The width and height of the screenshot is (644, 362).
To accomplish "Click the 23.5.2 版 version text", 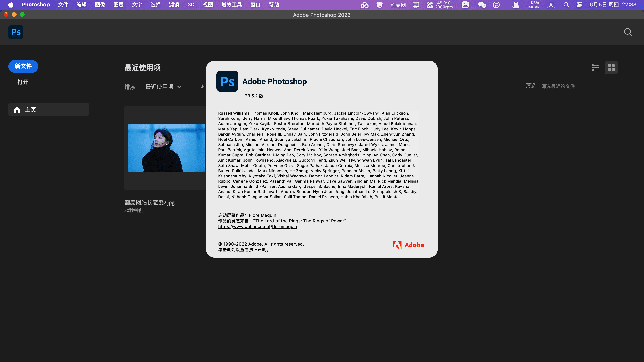I will 254,96.
